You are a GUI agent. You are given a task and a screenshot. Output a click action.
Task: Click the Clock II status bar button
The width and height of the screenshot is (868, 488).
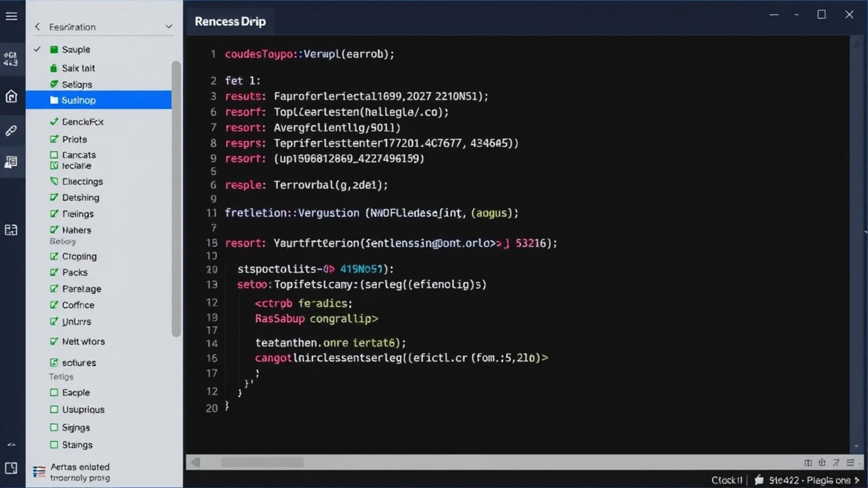[x=726, y=479]
